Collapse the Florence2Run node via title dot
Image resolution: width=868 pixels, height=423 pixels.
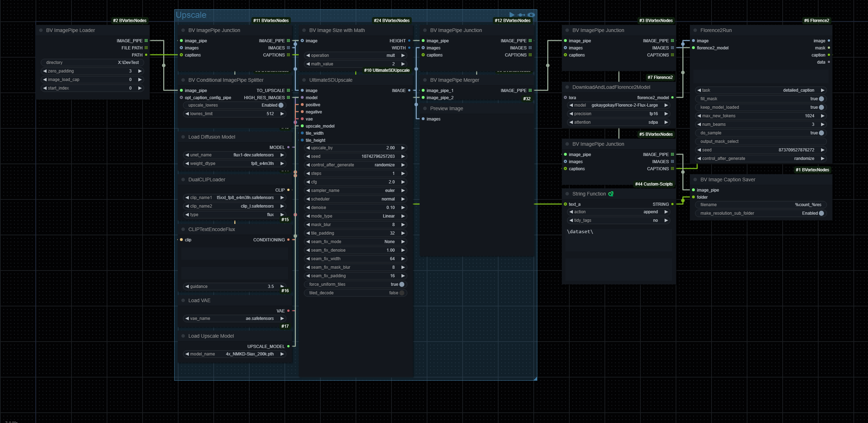click(695, 30)
